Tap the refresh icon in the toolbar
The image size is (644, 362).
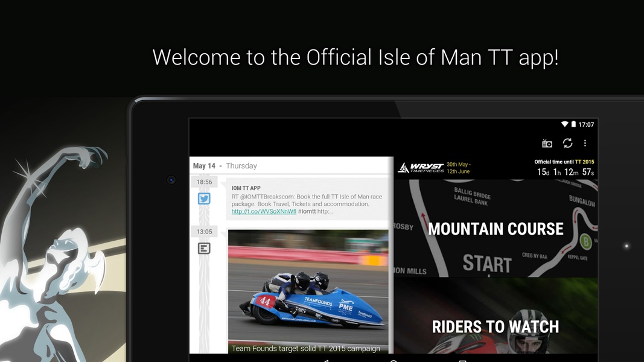567,143
